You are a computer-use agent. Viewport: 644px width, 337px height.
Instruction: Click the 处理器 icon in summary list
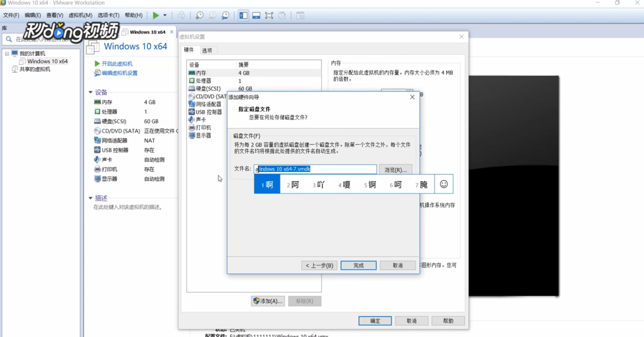click(x=97, y=112)
